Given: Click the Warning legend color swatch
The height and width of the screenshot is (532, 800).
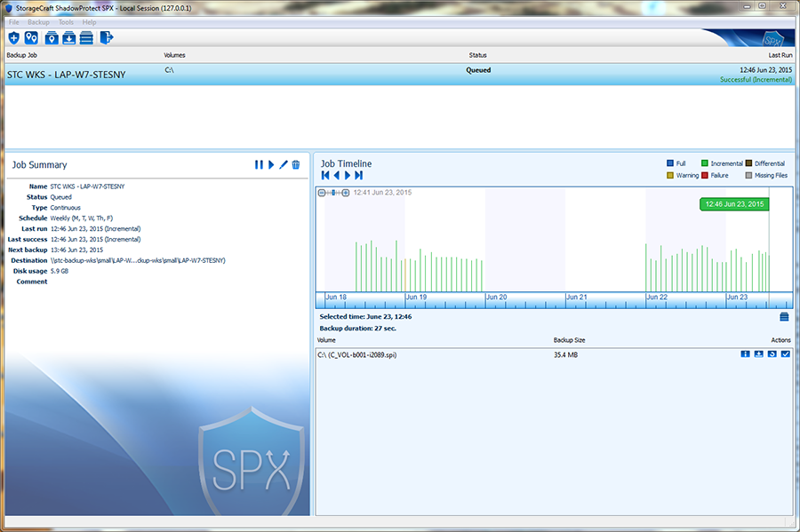Looking at the screenshot, I should [x=670, y=175].
